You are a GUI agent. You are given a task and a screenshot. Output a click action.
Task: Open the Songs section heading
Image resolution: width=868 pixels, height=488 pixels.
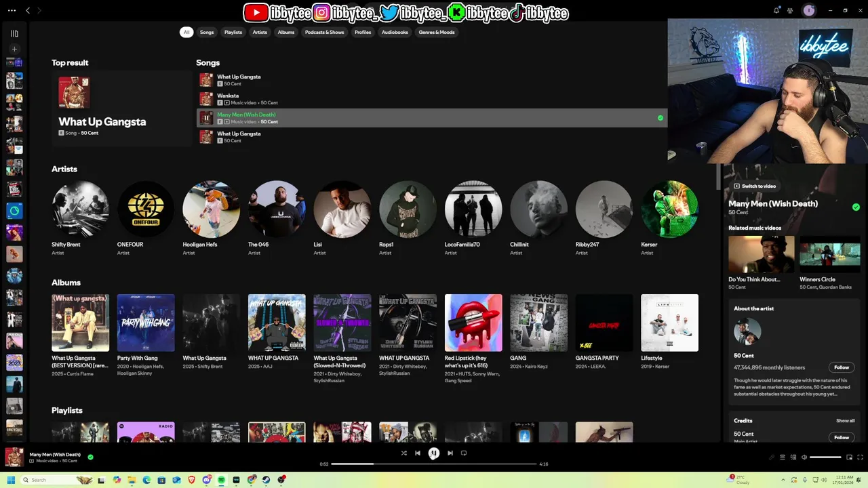click(208, 62)
